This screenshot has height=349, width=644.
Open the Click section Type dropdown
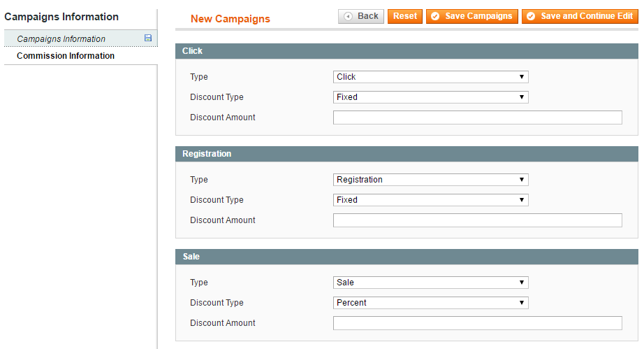(430, 77)
